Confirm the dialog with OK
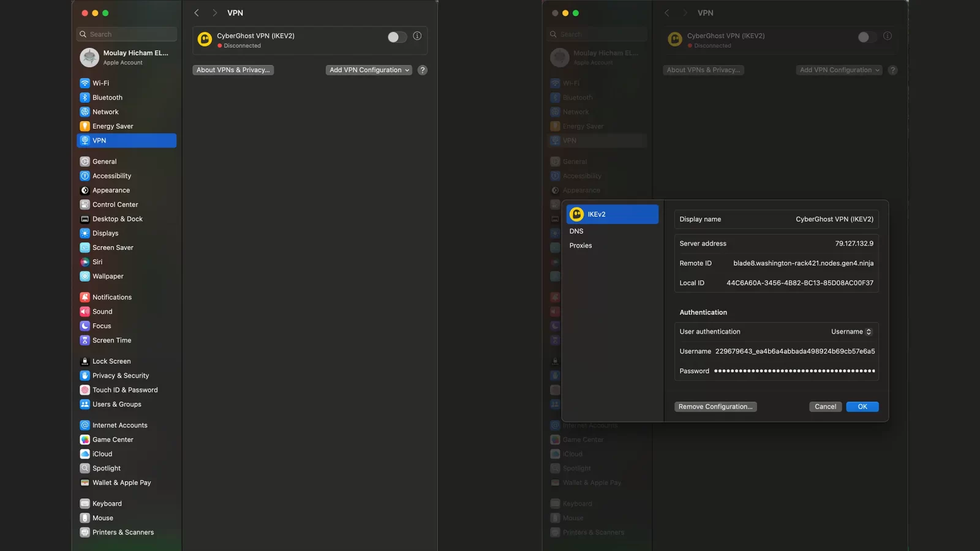The width and height of the screenshot is (980, 551). click(x=862, y=407)
